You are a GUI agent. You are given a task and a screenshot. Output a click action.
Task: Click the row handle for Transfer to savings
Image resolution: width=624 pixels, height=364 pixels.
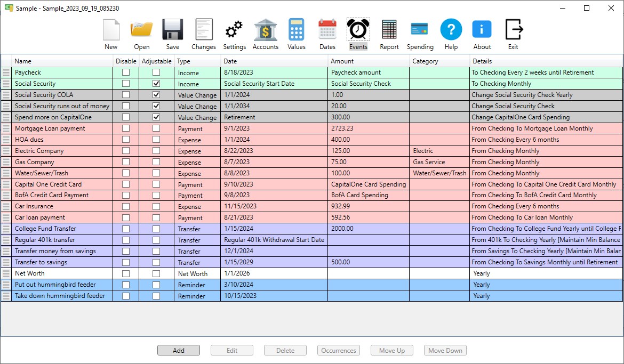(x=6, y=262)
